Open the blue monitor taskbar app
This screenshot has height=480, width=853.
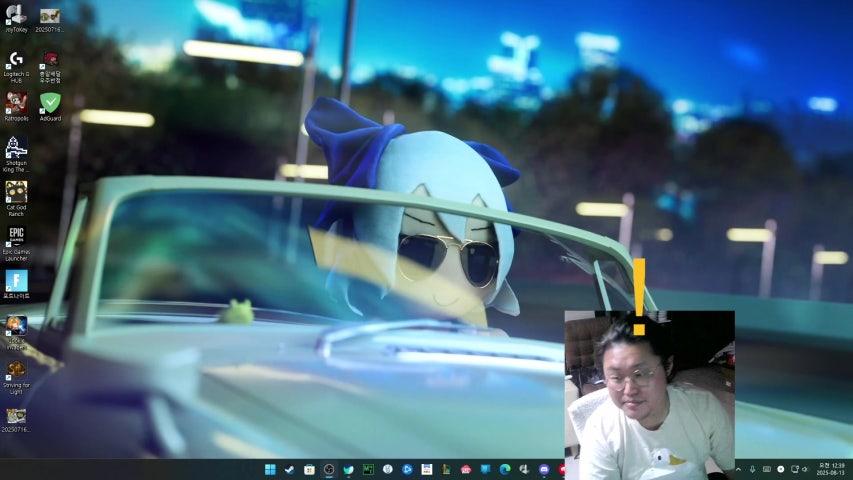click(485, 469)
